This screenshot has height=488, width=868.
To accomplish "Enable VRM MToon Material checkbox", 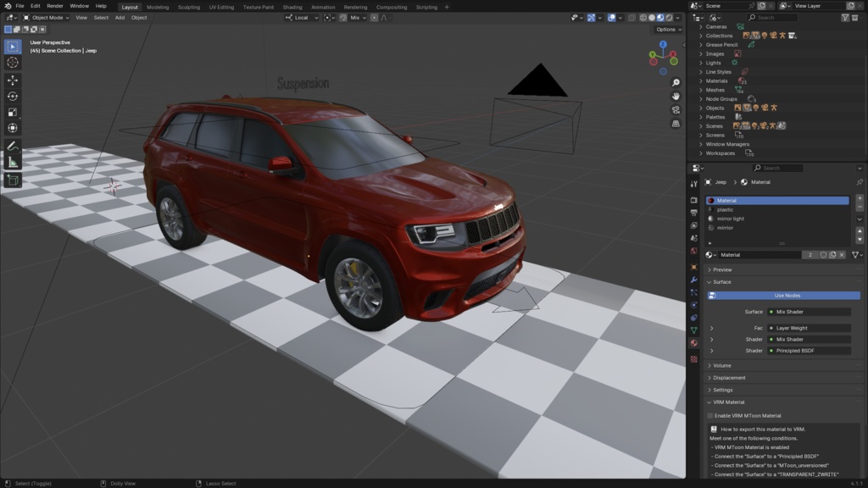I will click(710, 415).
